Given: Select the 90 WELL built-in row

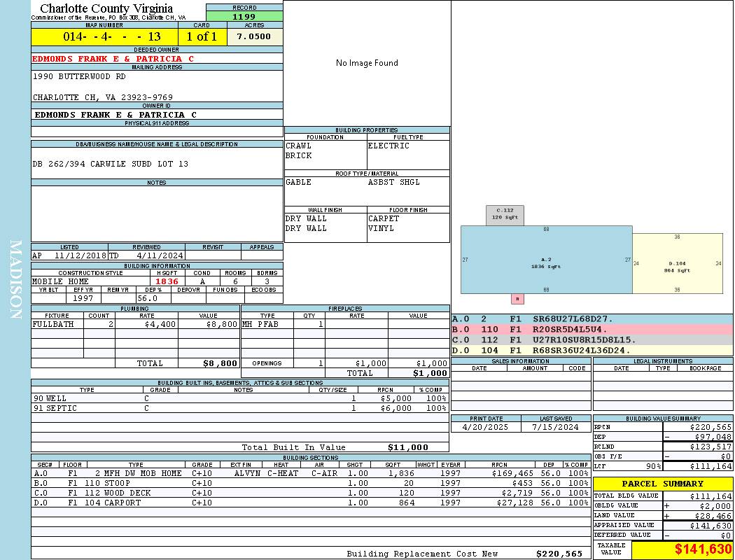Looking at the screenshot, I should [x=240, y=398].
